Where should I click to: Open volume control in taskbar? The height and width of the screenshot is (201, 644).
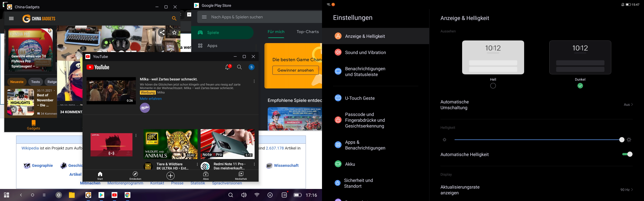click(x=244, y=195)
